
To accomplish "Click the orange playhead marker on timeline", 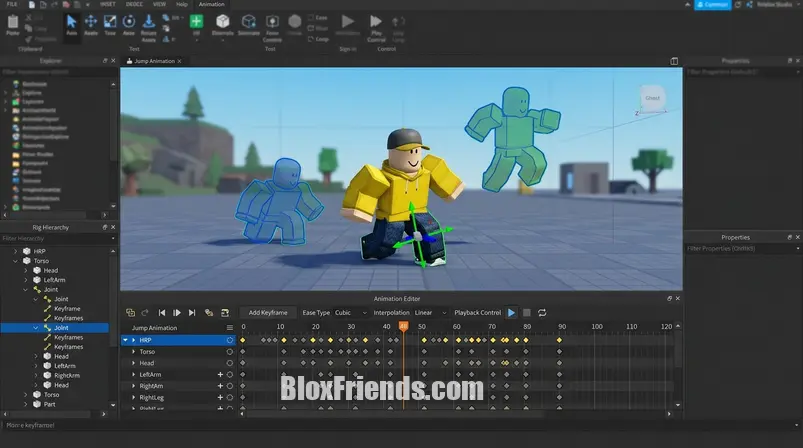I will 403,326.
